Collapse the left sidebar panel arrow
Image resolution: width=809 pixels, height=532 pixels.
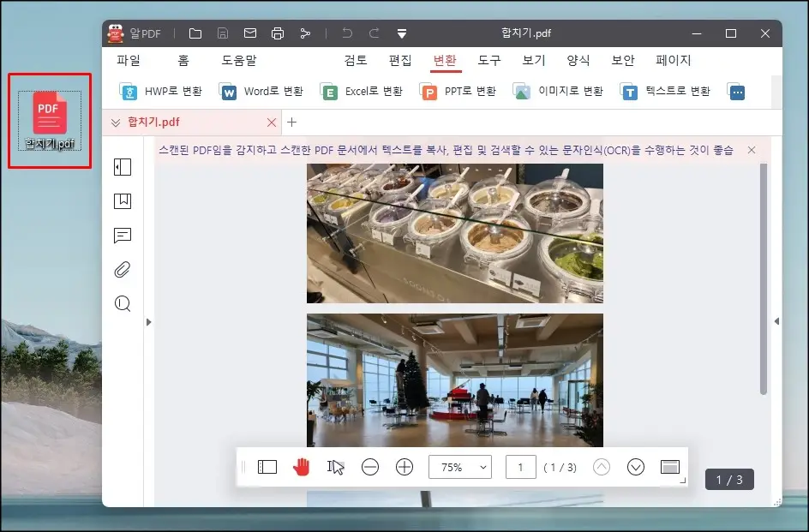(148, 322)
